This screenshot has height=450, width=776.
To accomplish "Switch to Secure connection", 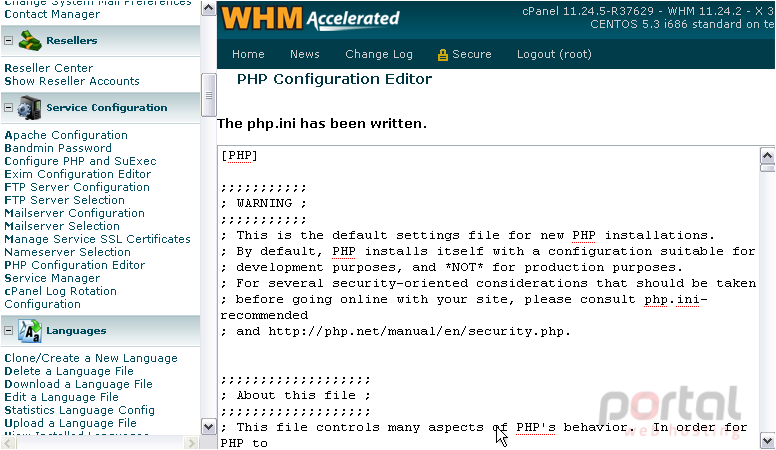I will click(x=471, y=54).
